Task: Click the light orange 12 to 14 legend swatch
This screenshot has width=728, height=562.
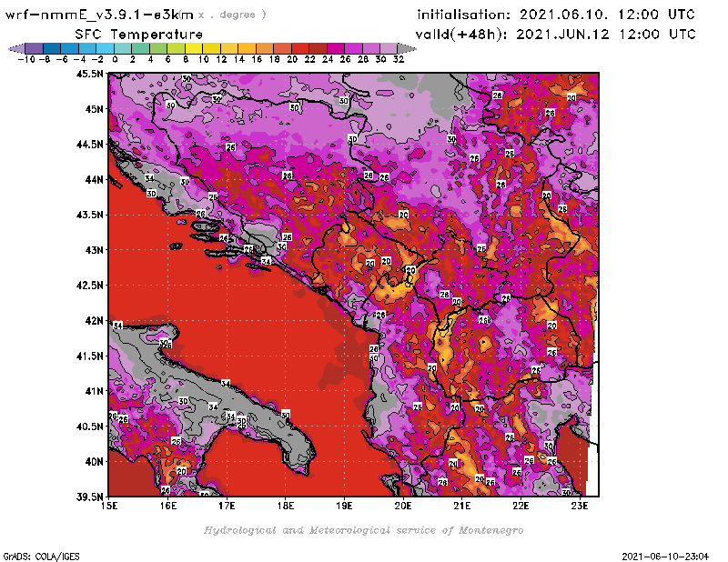Action: pyautogui.click(x=229, y=48)
